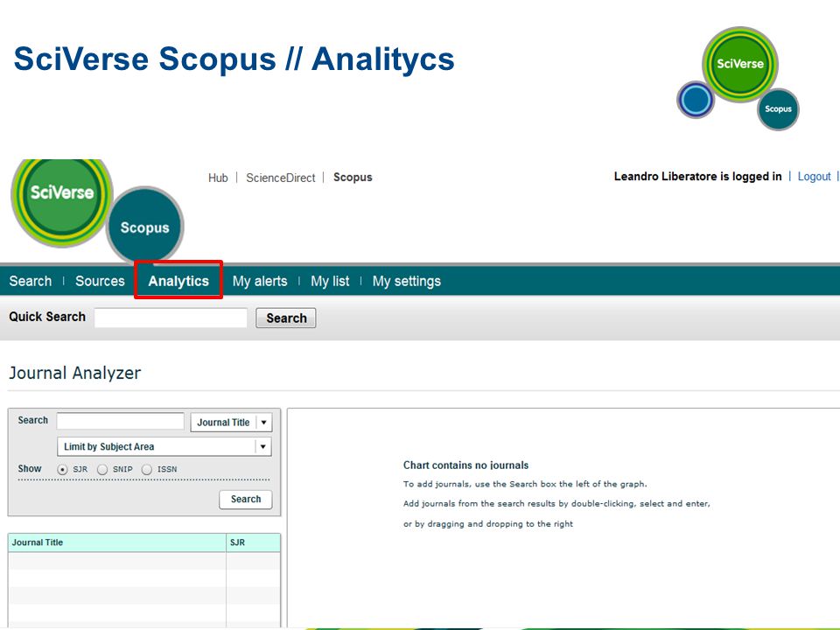Click the Journal Analyzer Search button

[246, 500]
